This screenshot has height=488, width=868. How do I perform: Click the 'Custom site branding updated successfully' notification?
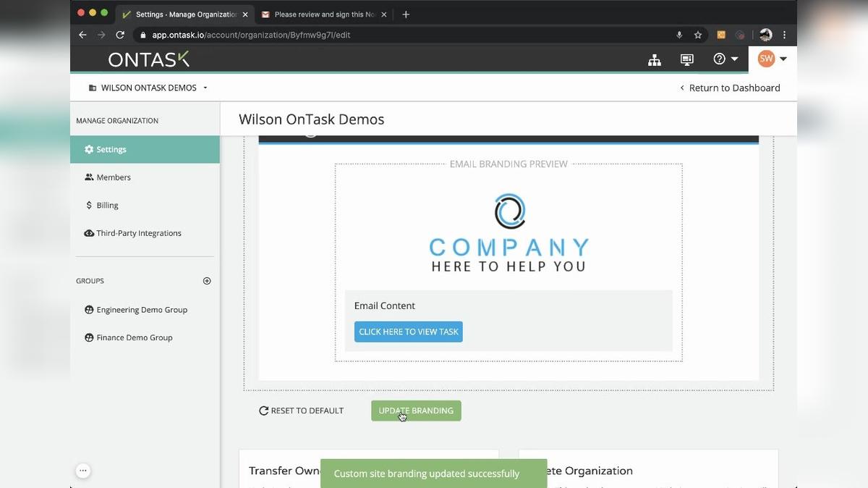click(434, 474)
